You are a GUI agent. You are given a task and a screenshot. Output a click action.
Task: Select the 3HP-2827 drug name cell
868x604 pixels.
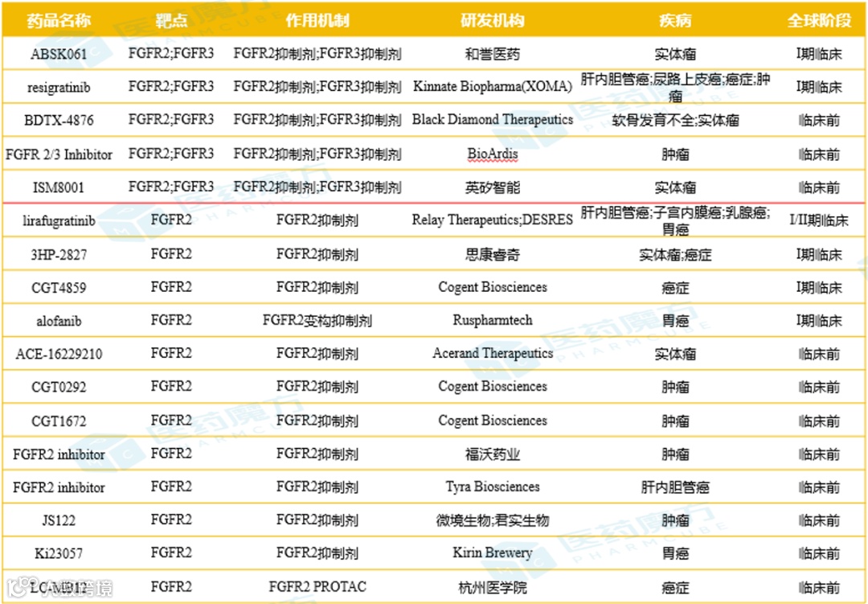tap(59, 254)
